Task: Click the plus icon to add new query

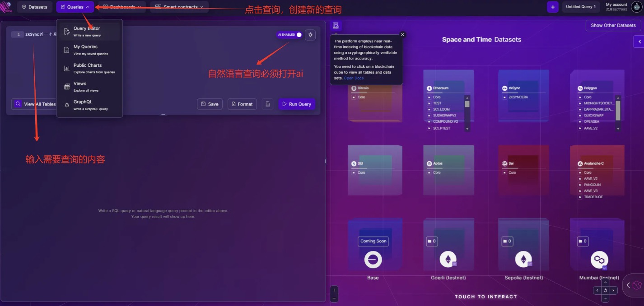Action: [x=552, y=7]
